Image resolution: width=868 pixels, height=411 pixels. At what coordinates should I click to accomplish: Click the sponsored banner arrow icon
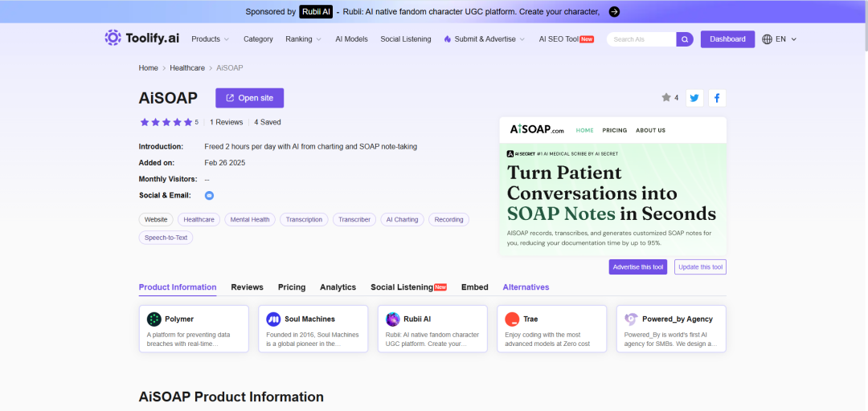pyautogui.click(x=614, y=11)
